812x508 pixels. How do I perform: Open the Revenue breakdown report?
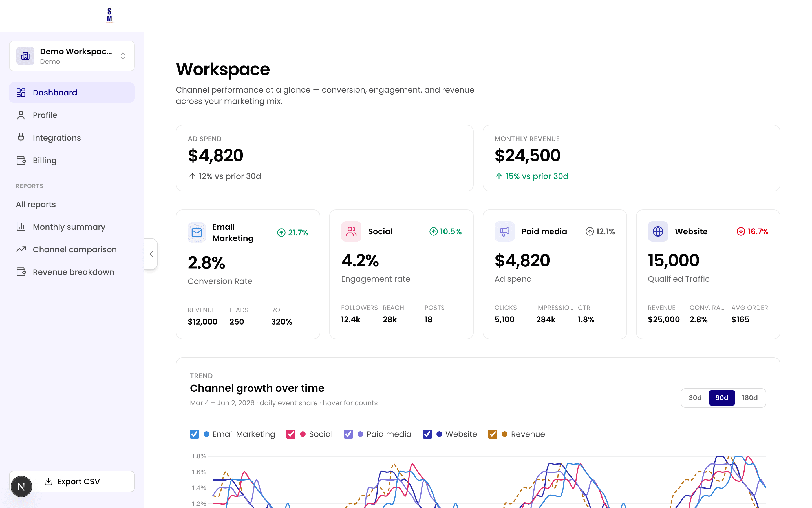(x=72, y=272)
